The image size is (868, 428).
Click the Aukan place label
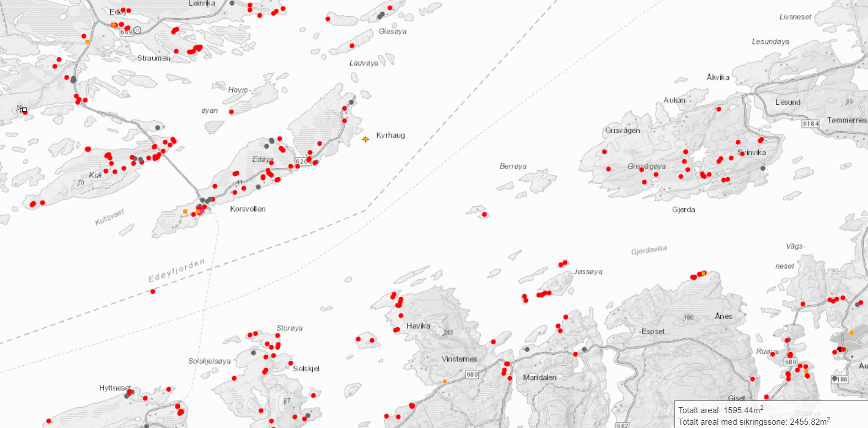tap(674, 100)
